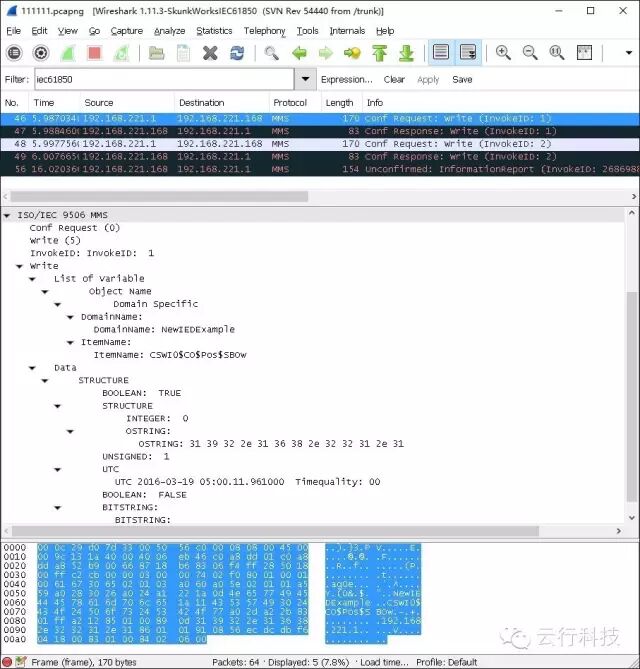Click Profile: Default in status bar
Viewport: 640px width, 669px height.
pyautogui.click(x=446, y=662)
